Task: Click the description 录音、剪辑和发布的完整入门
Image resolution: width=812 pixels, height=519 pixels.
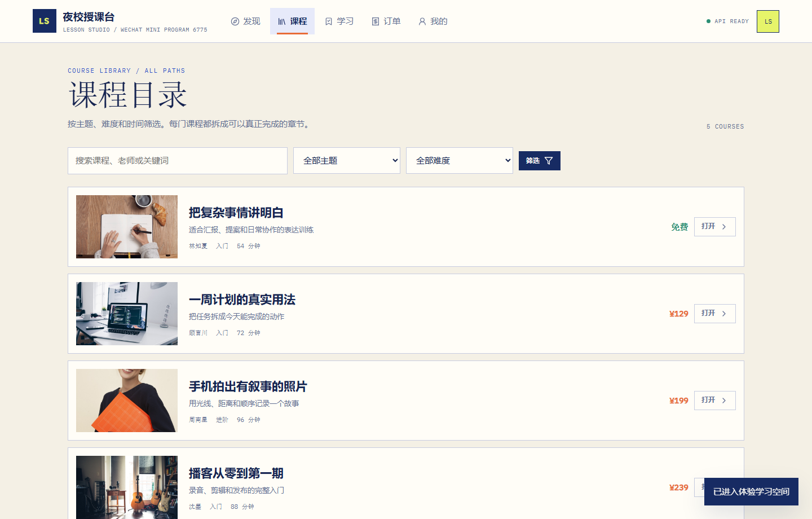Action: (x=236, y=490)
